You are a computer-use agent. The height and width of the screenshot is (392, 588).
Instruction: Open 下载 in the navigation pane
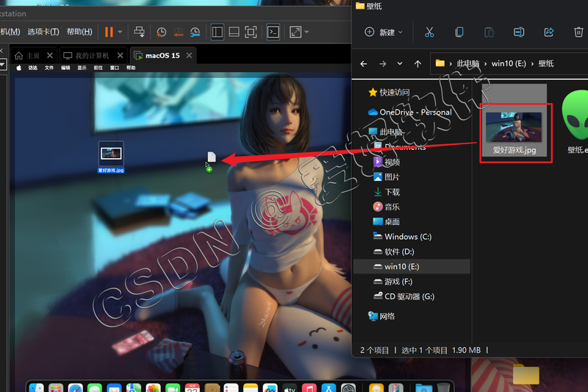[x=387, y=192]
